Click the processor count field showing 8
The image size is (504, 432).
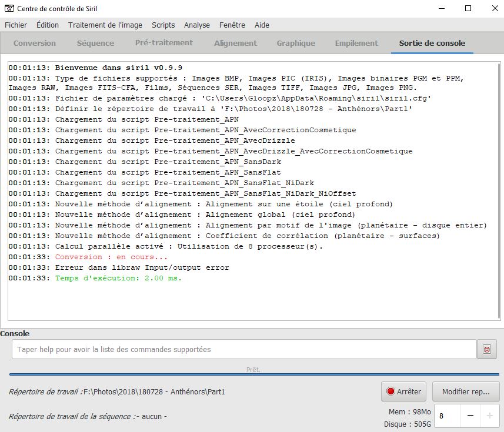point(448,416)
